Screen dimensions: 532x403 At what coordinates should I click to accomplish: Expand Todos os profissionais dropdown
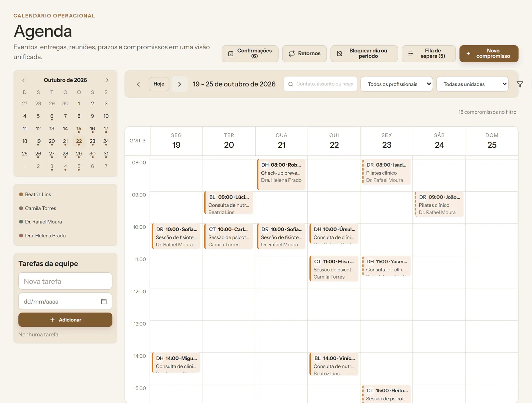[397, 84]
